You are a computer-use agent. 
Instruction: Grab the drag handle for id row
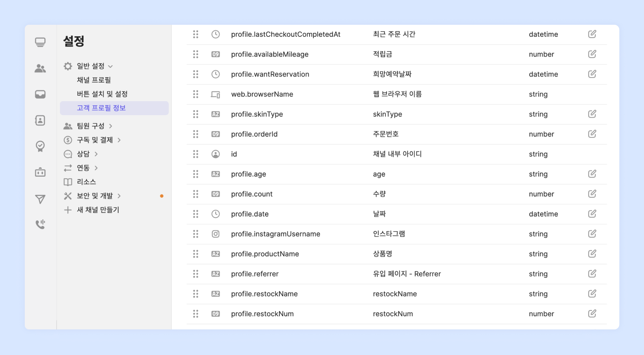coord(196,154)
